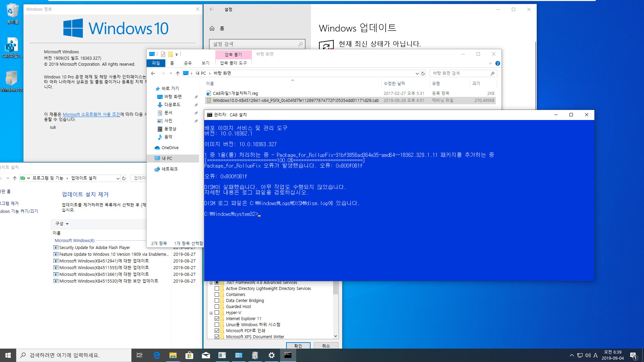The image size is (644, 362).
Task: Select the CAB file desktop shortcut icon
Action: click(x=12, y=48)
